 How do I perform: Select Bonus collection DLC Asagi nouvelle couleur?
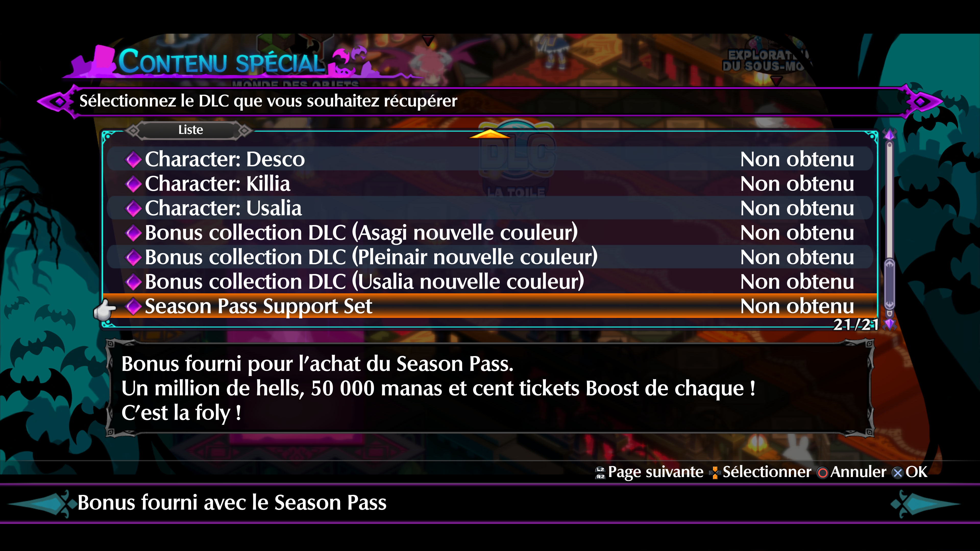(x=490, y=233)
